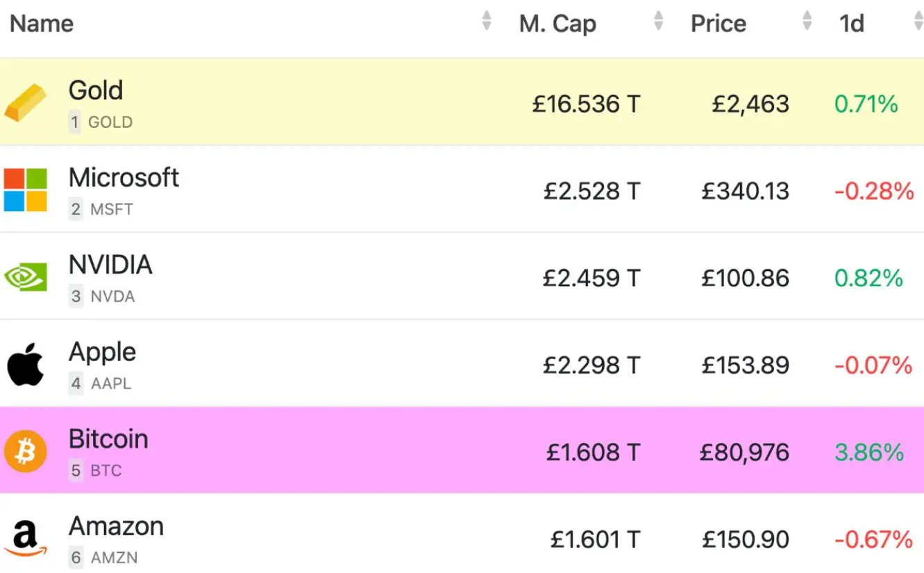924x573 pixels.
Task: Sort by Price column arrows
Action: (807, 21)
